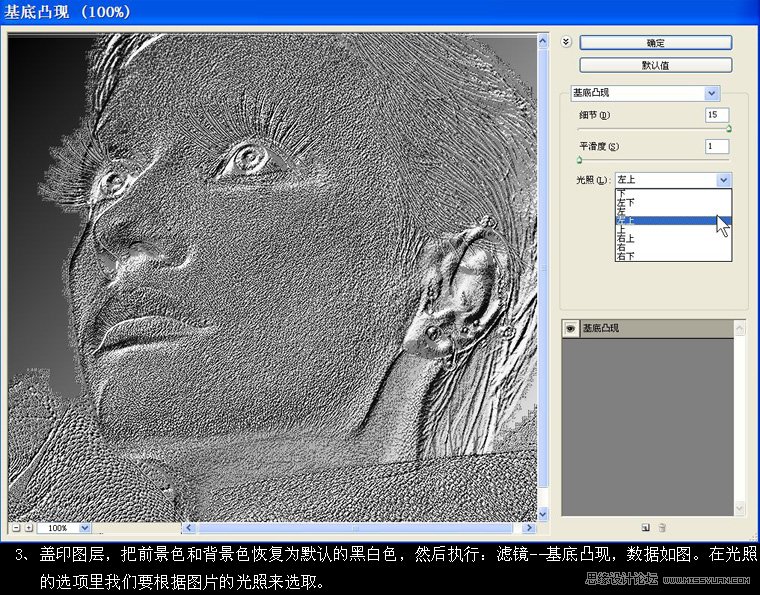Adjust the 平滑度 smoothness slider handle
The width and height of the screenshot is (760, 595).
coord(579,159)
